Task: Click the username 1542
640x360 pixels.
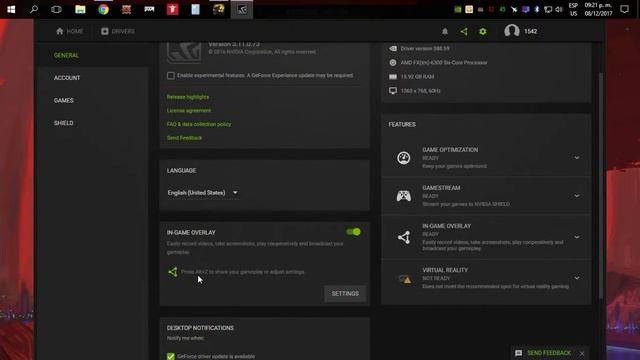Action: pos(531,31)
